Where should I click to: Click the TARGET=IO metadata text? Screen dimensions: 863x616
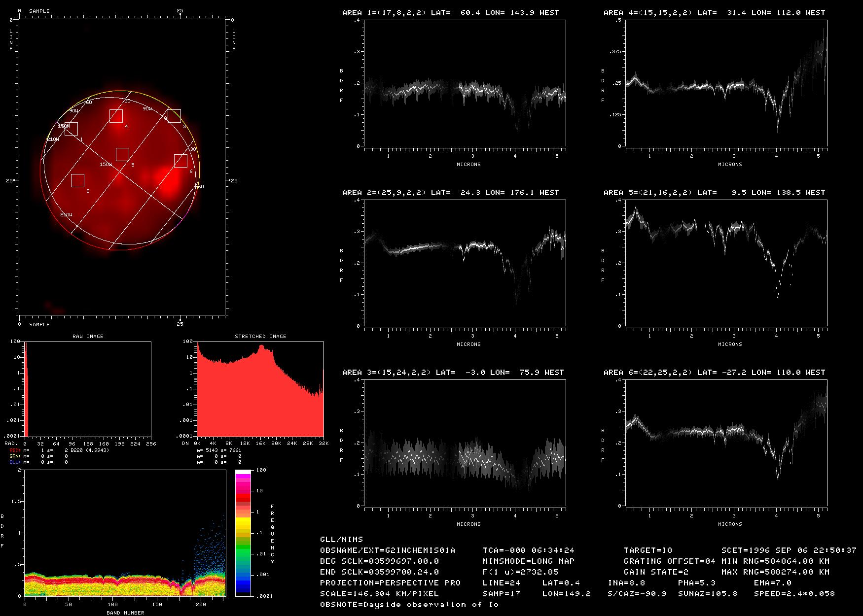pos(647,550)
